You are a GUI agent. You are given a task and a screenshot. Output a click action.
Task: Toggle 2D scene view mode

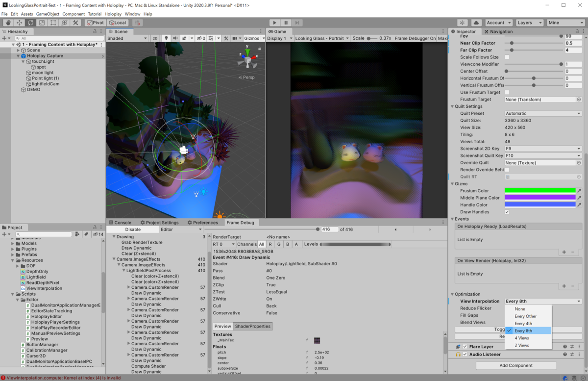(x=155, y=38)
